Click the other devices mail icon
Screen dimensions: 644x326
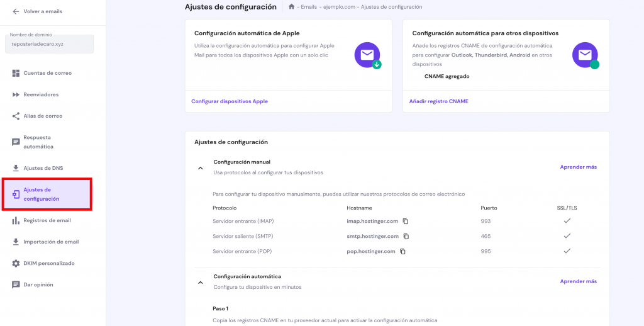585,55
